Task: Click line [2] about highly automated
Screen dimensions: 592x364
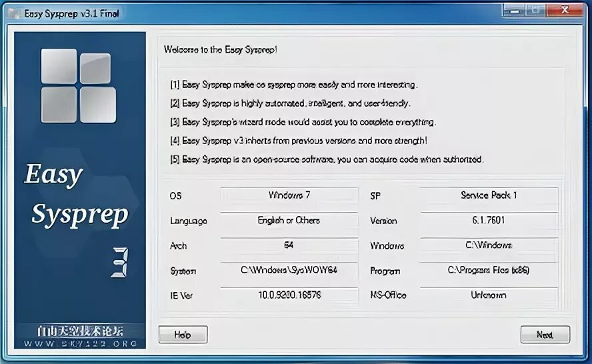Action: tap(290, 103)
